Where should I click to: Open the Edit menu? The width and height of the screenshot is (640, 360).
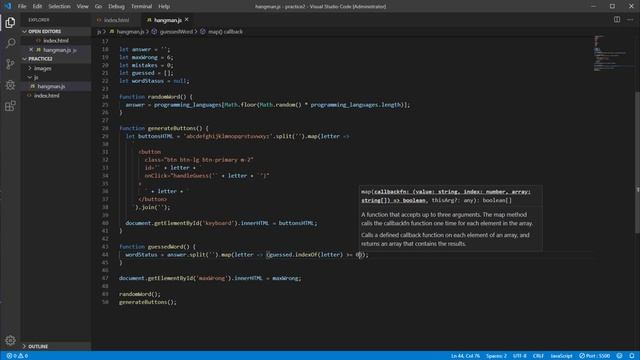(x=37, y=6)
